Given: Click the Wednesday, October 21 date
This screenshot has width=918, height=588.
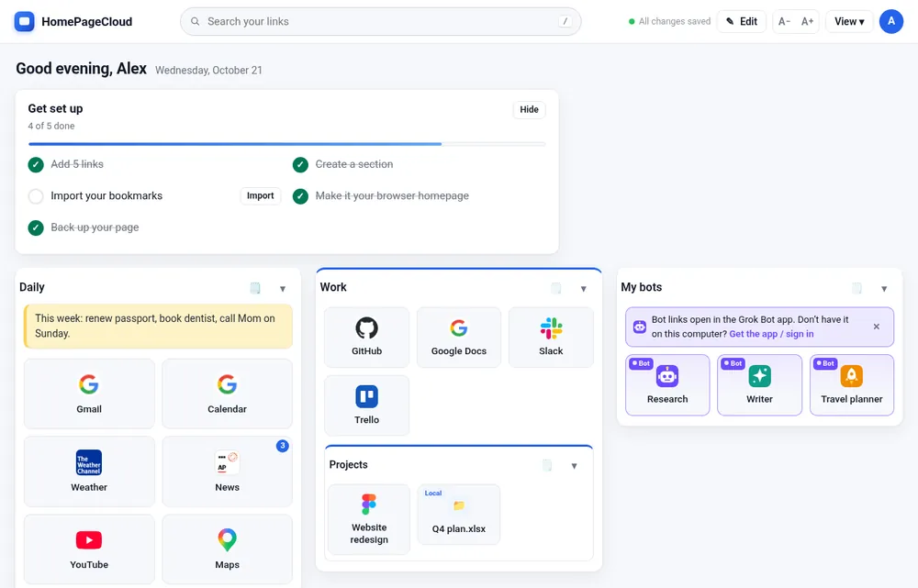Looking at the screenshot, I should (x=208, y=71).
